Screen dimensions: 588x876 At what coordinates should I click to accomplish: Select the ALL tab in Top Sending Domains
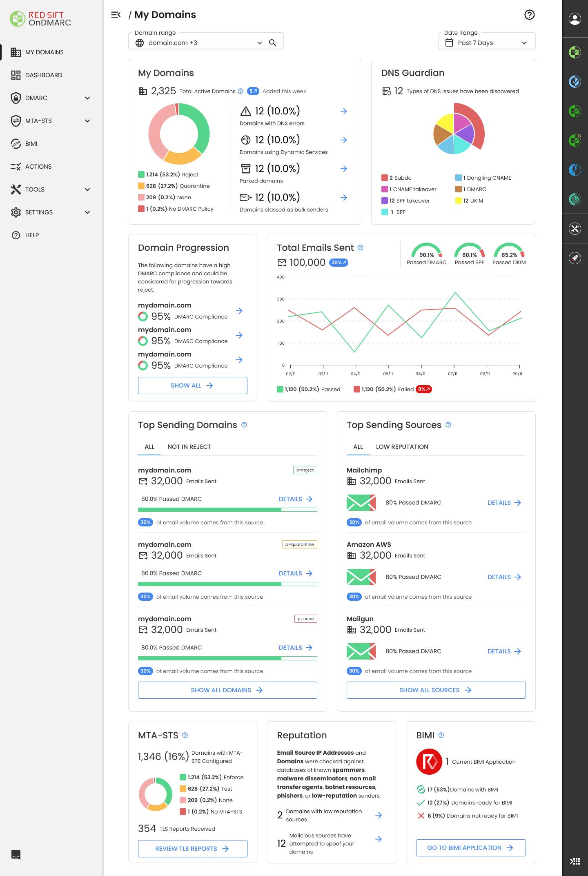(149, 447)
